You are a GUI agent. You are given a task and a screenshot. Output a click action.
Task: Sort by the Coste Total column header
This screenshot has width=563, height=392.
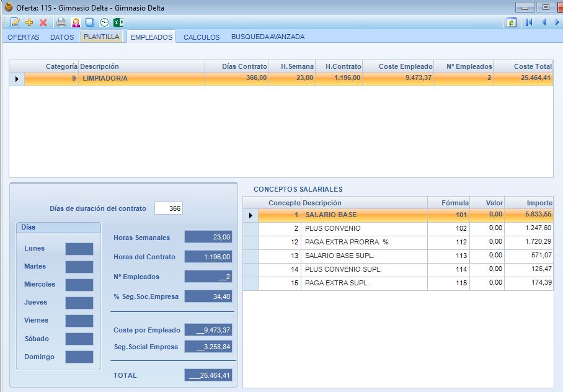(523, 66)
